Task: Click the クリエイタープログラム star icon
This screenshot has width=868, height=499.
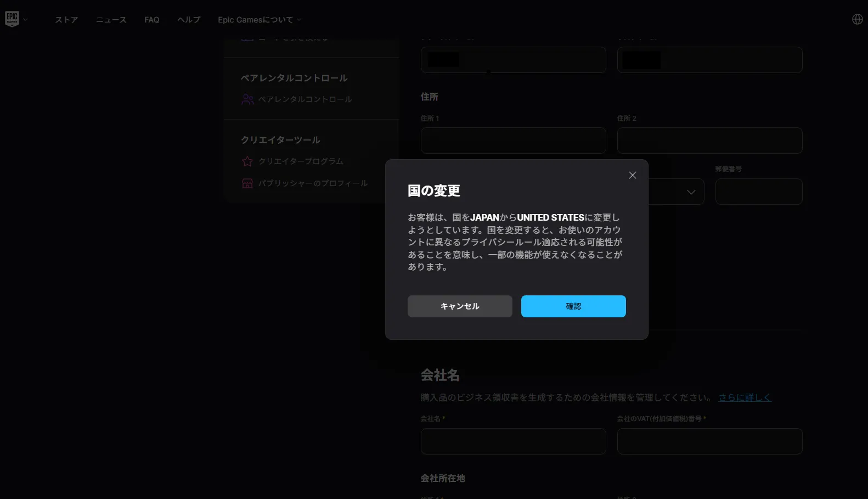Action: (x=247, y=161)
